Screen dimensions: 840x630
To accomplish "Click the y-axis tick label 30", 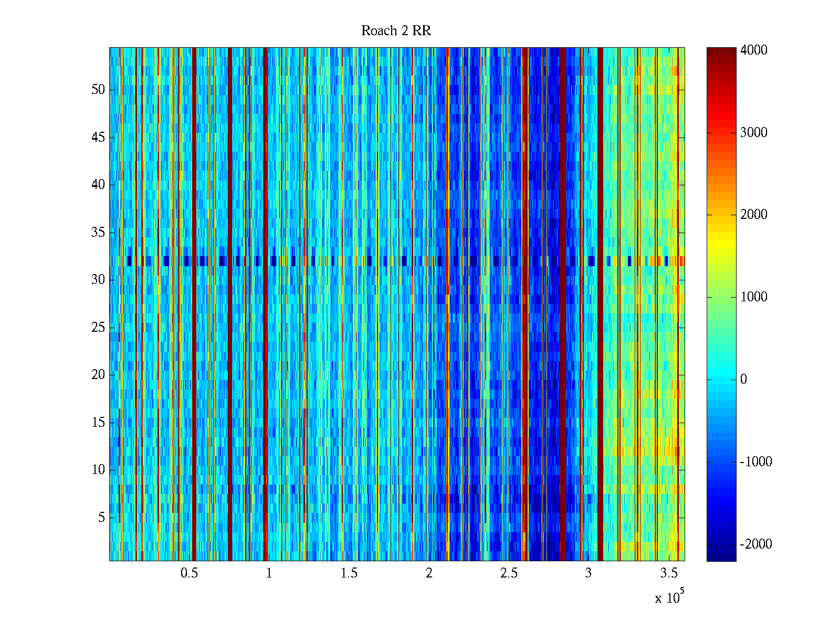I will [98, 280].
